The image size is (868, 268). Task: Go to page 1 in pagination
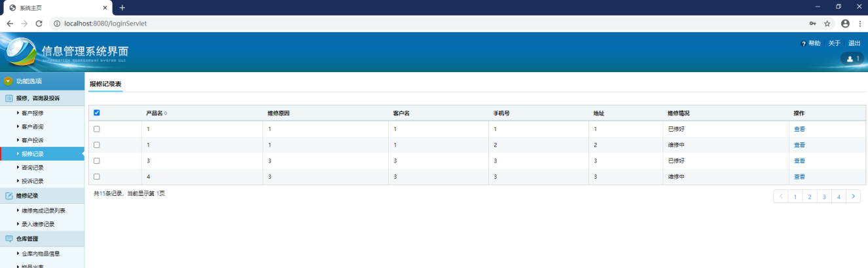[x=795, y=197]
